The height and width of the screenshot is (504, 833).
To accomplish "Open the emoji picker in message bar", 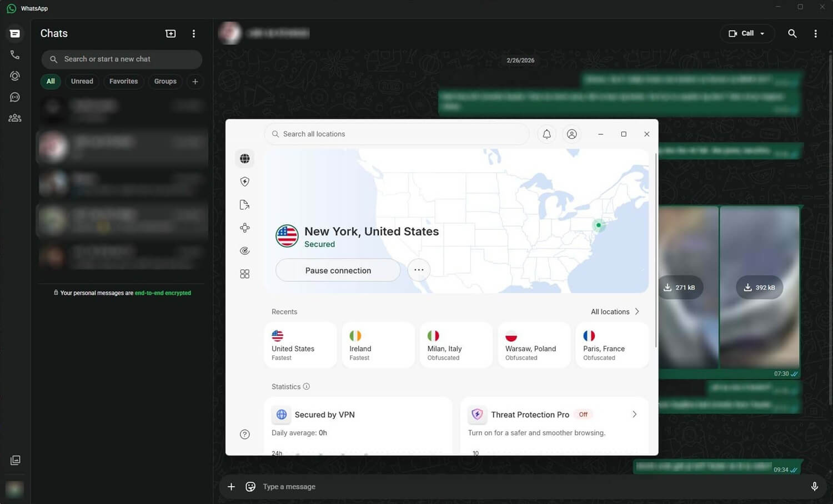I will pyautogui.click(x=250, y=487).
